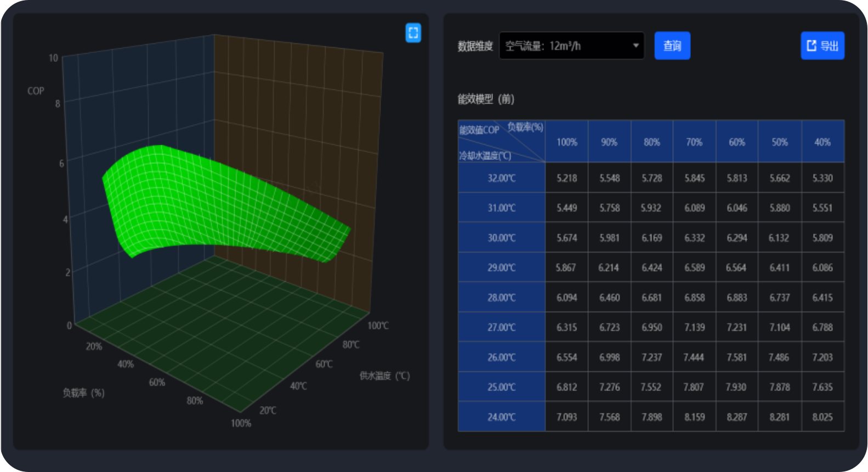Click cell value 6.788
The width and height of the screenshot is (868, 472).
coord(822,327)
